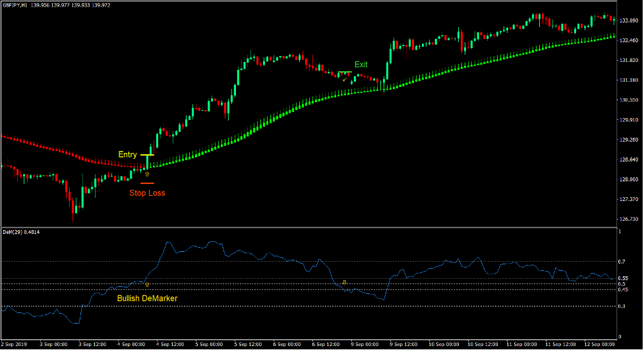644x350 pixels.
Task: Click the yellow Entry price line
Action: coord(147,155)
